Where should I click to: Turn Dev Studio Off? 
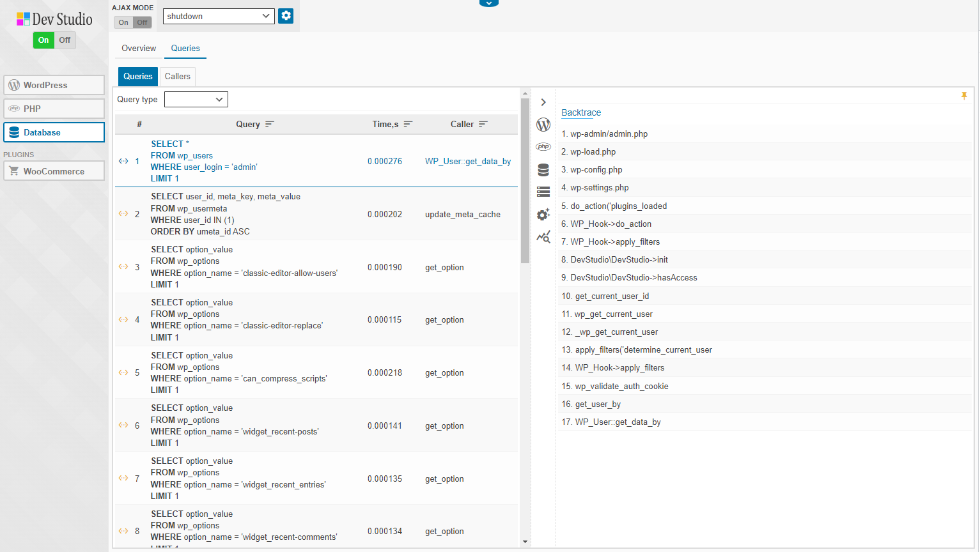[65, 40]
